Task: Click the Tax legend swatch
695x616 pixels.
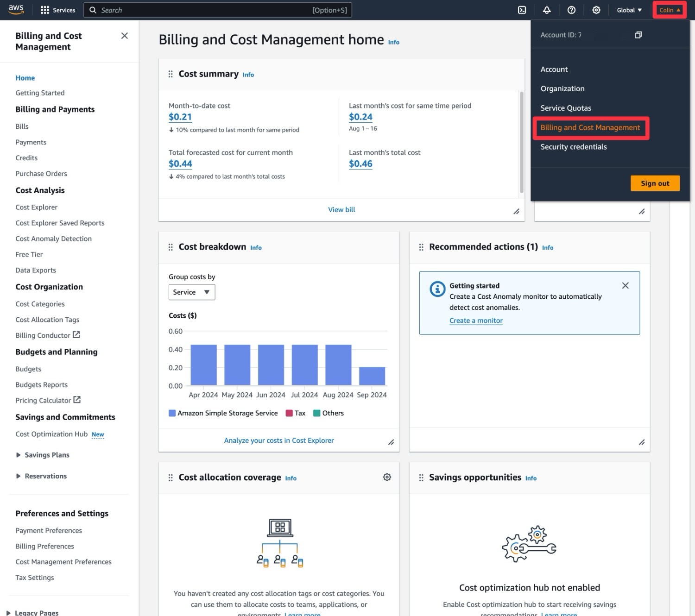Action: click(289, 413)
